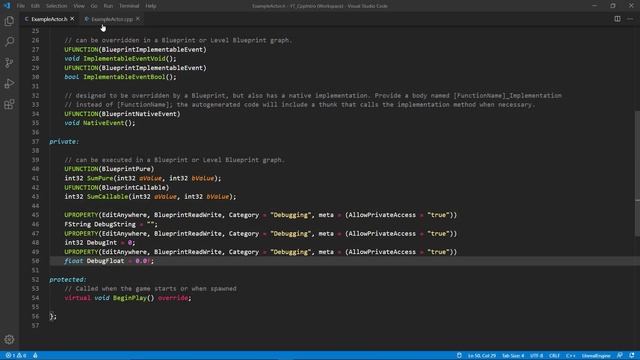This screenshot has width=640, height=360.
Task: Open the editor More Actions menu
Action: (x=630, y=19)
